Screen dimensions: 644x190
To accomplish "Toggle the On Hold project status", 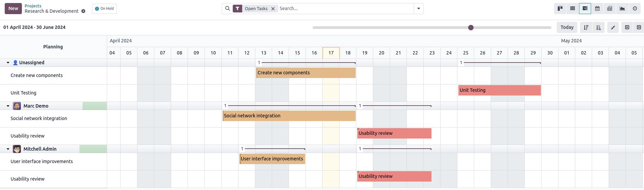I will (x=104, y=8).
